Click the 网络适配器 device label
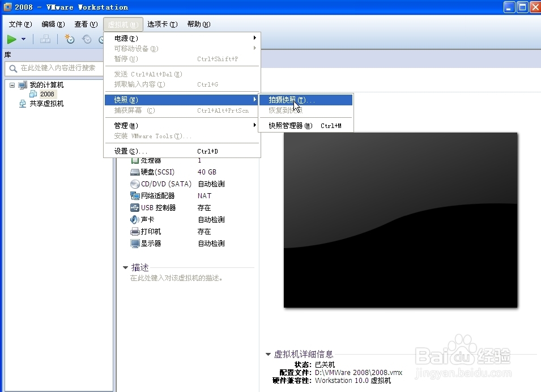 pos(157,196)
